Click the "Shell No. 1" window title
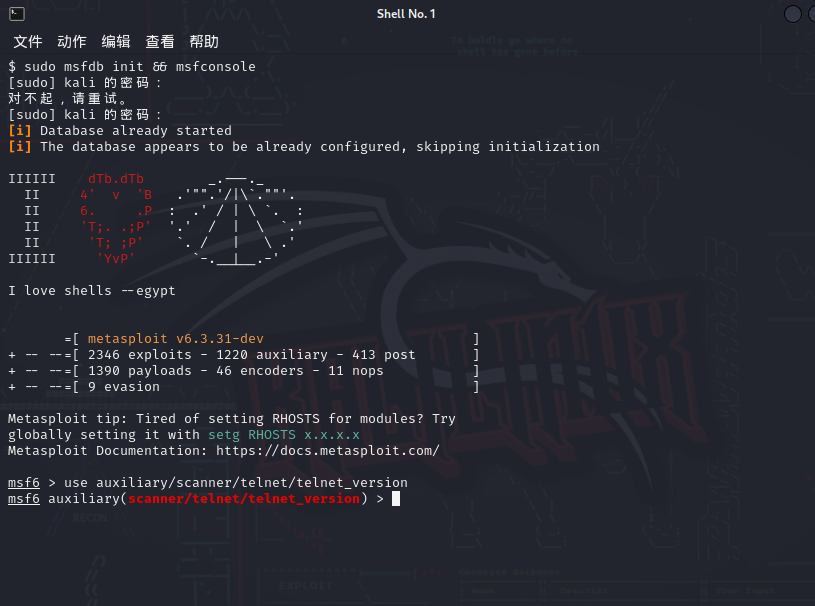 pyautogui.click(x=406, y=14)
